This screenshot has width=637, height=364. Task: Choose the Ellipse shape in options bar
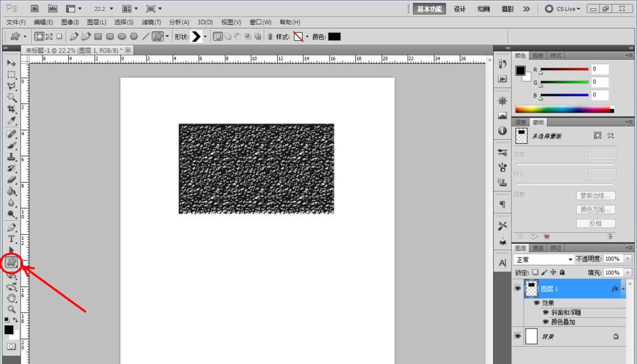[x=122, y=37]
